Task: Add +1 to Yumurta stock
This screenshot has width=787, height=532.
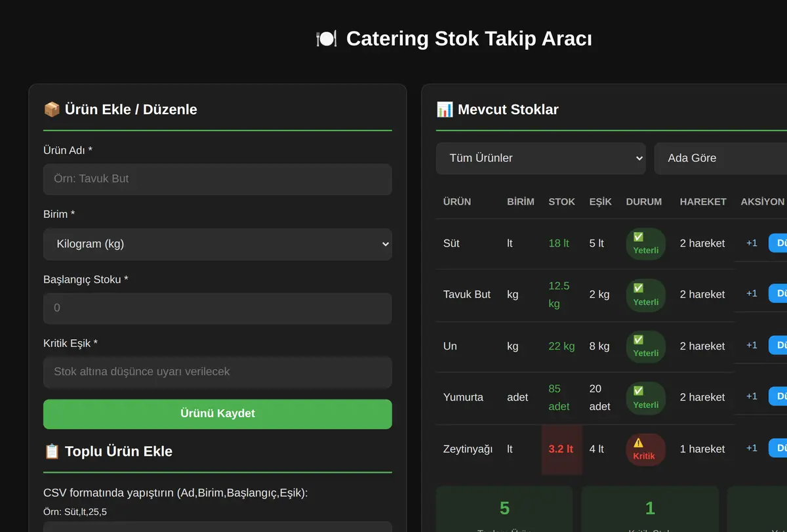Action: 752,397
